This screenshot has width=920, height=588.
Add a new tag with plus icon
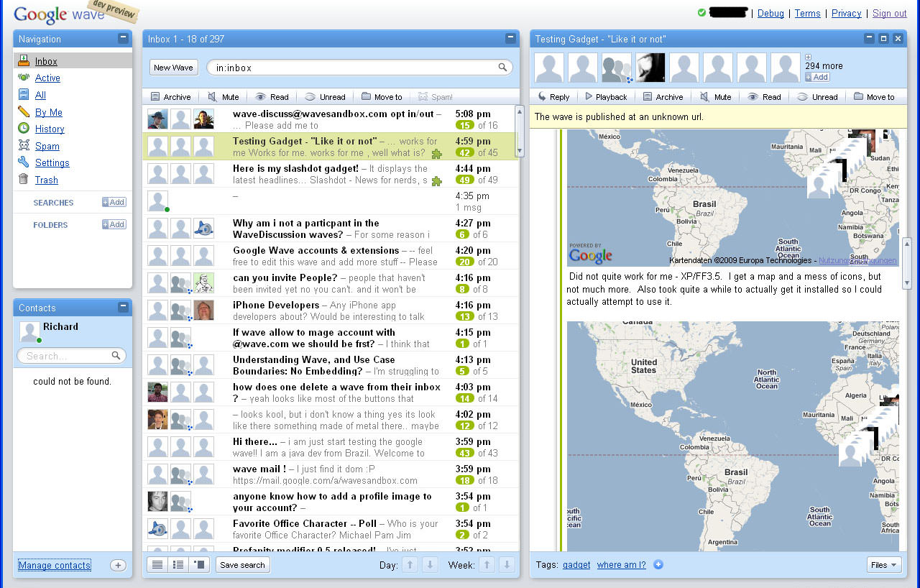click(x=658, y=564)
